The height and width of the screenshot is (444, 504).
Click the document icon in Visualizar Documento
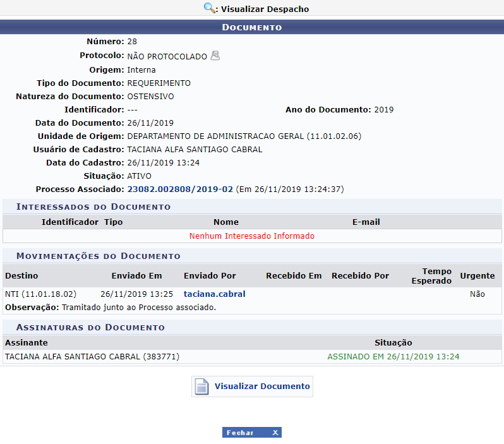point(202,386)
